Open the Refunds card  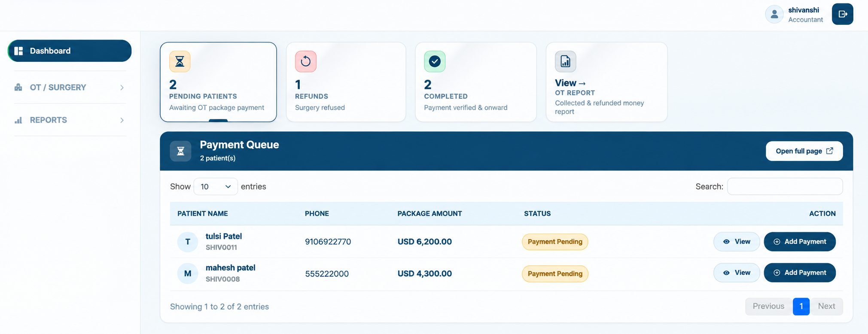click(x=346, y=82)
